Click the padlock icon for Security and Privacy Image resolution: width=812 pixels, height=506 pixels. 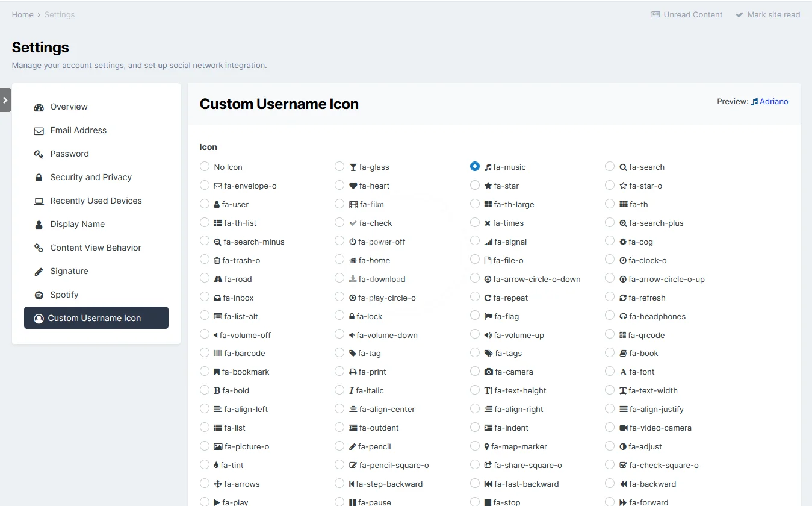(x=39, y=178)
